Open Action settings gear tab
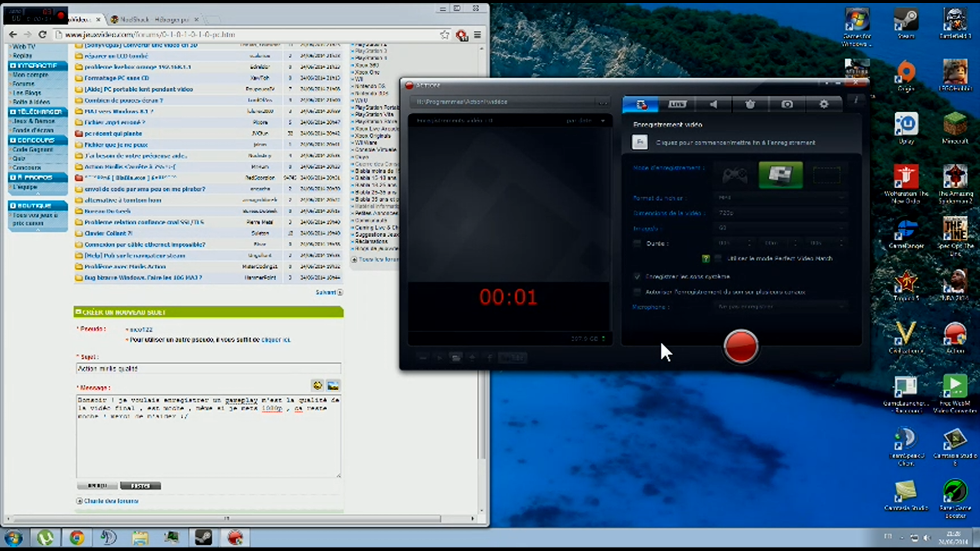This screenshot has height=551, width=980. pyautogui.click(x=824, y=104)
